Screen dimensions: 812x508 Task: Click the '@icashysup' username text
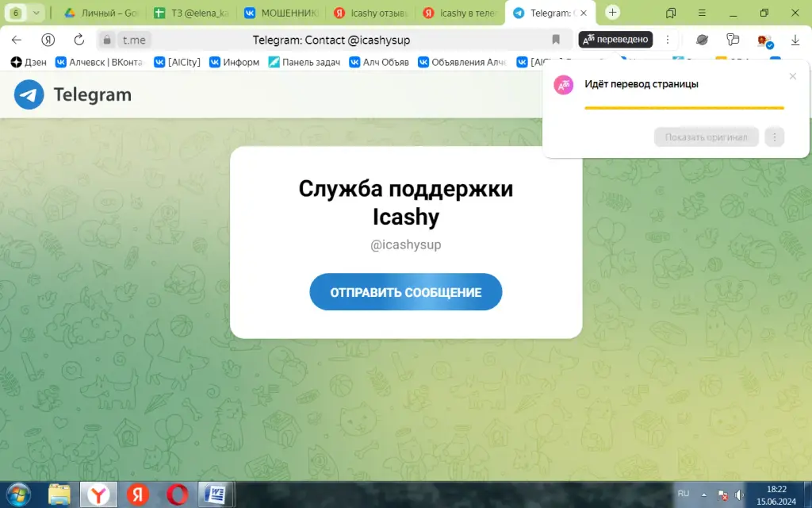pyautogui.click(x=405, y=244)
